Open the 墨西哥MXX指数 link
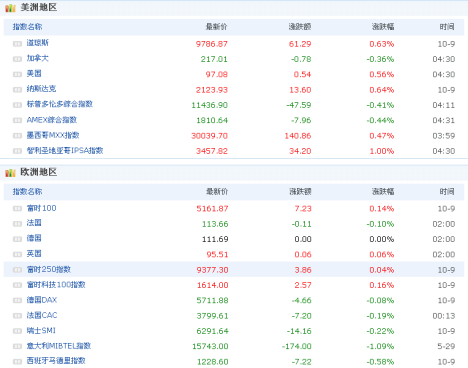Screen dimensions: 468x368 53,135
